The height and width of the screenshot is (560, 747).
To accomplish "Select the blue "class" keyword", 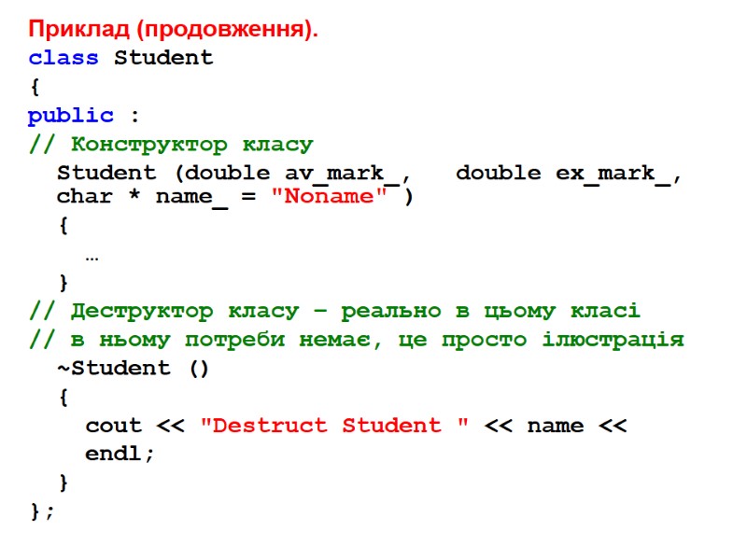I will pos(63,58).
